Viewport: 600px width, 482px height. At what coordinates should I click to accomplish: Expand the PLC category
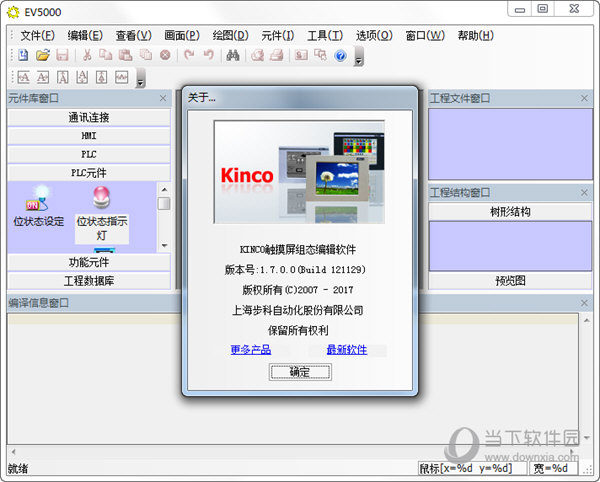tap(89, 154)
